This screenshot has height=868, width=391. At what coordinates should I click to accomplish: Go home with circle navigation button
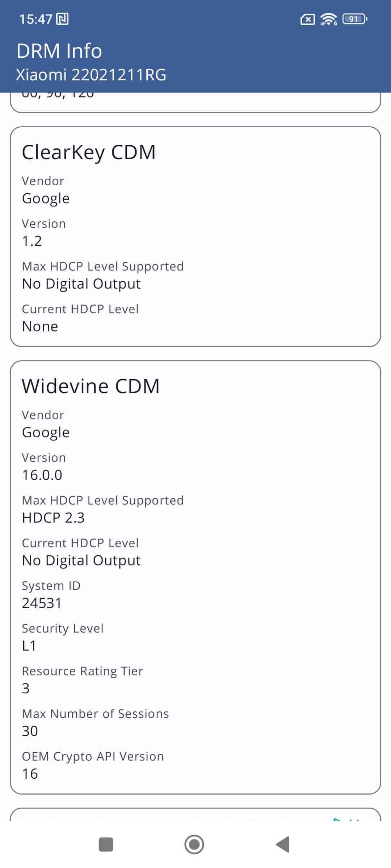tap(194, 844)
